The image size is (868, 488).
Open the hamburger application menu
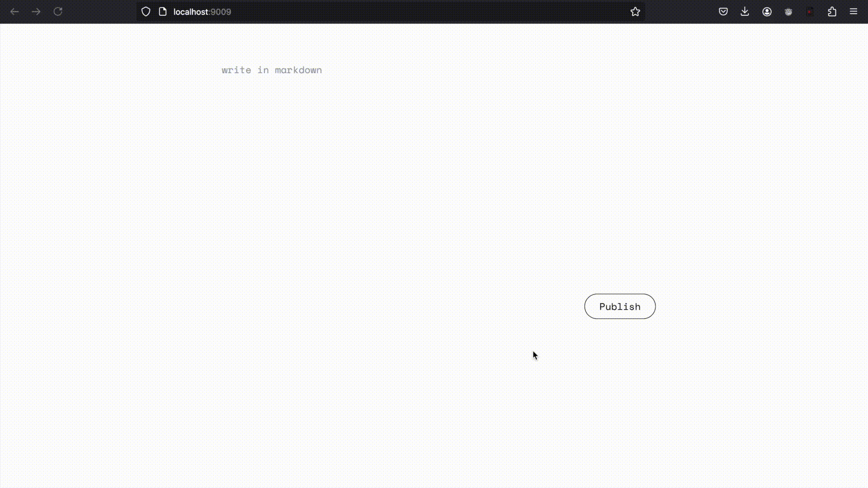[x=854, y=12]
